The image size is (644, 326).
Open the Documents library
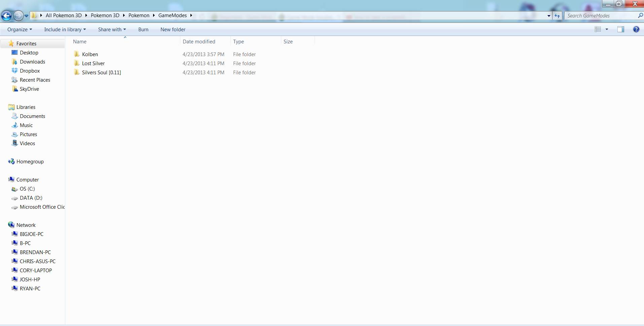pos(32,116)
